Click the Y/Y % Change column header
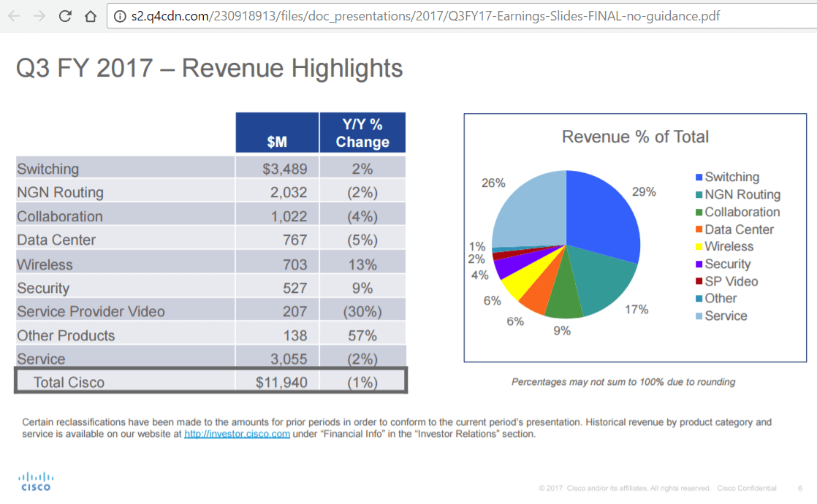The width and height of the screenshot is (817, 504). tap(362, 133)
